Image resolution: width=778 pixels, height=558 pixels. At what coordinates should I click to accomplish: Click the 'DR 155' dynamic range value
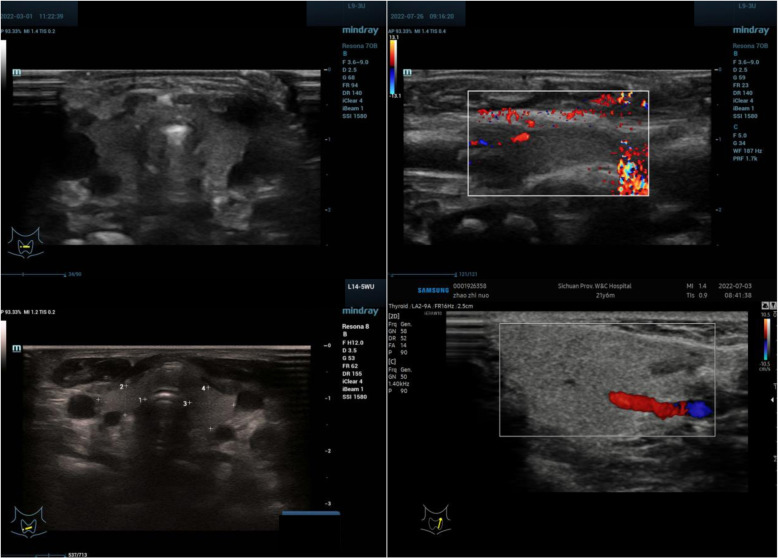coord(352,374)
